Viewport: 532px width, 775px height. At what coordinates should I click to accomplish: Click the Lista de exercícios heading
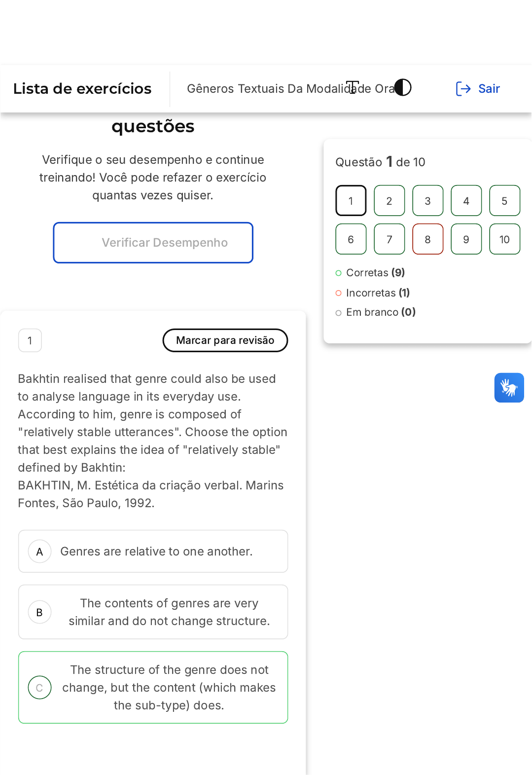[82, 89]
